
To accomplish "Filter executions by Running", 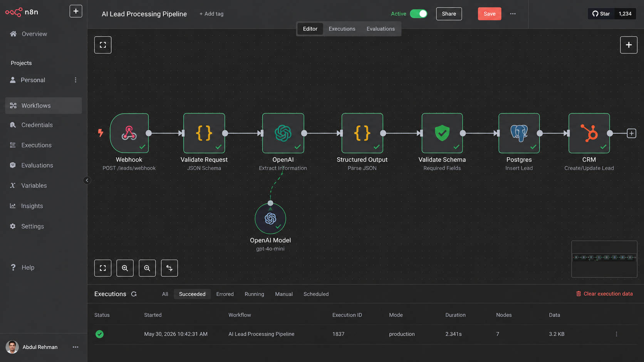I will coord(254,294).
